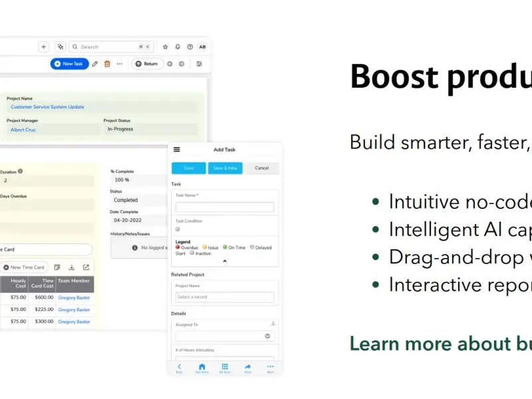Click Share in bottom navigation
This screenshot has height=399, width=532.
pyautogui.click(x=247, y=368)
